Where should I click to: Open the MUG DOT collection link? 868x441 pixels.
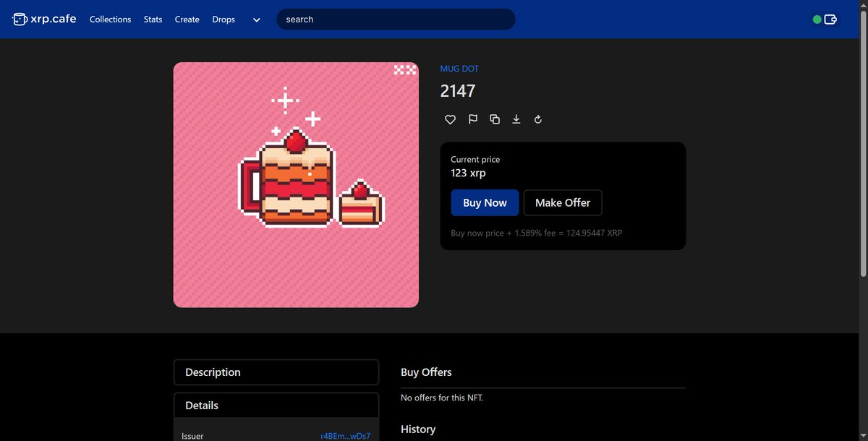[x=459, y=68]
